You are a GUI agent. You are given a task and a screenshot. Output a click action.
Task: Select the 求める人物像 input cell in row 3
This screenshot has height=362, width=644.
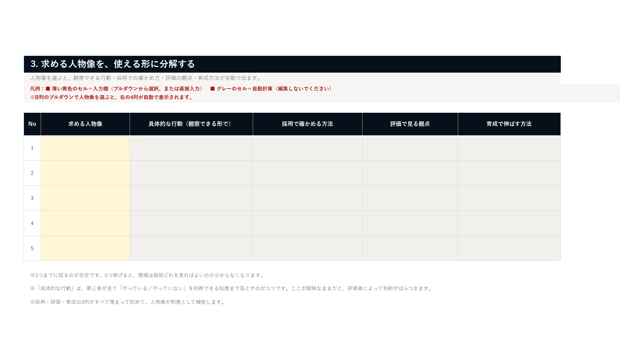coord(85,198)
